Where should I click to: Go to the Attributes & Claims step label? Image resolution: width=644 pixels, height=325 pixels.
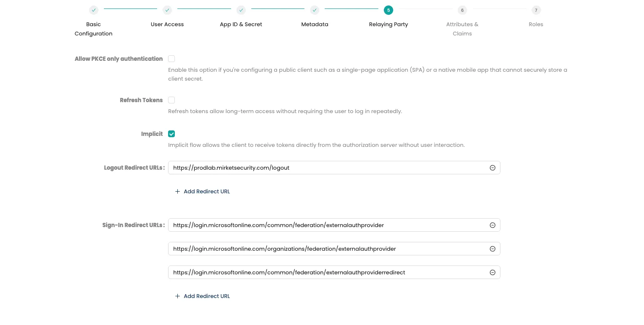462,29
